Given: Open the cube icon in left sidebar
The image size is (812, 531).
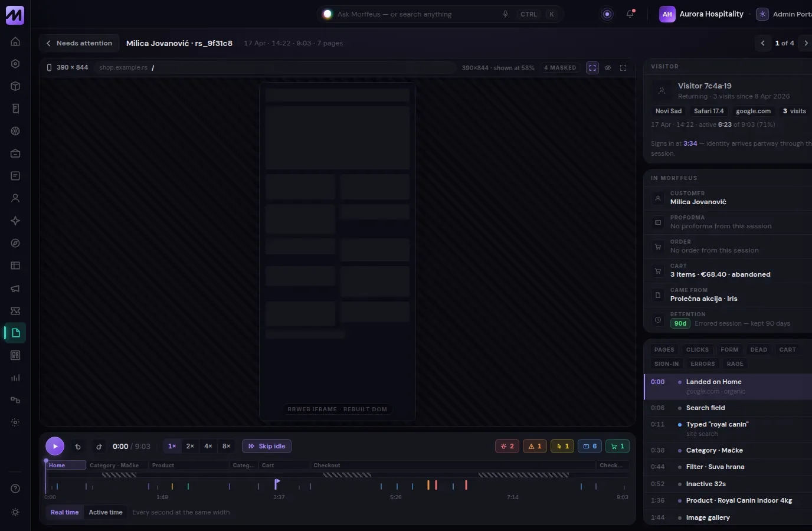Looking at the screenshot, I should pyautogui.click(x=15, y=86).
